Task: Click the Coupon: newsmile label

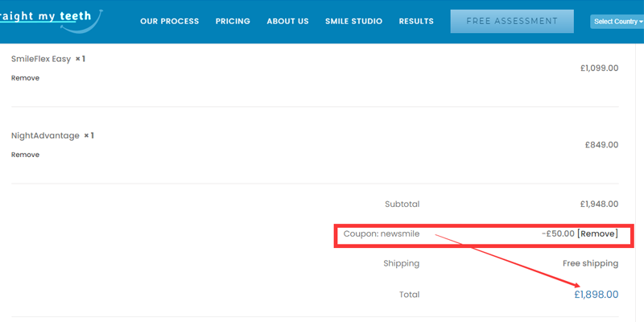Action: coord(381,234)
